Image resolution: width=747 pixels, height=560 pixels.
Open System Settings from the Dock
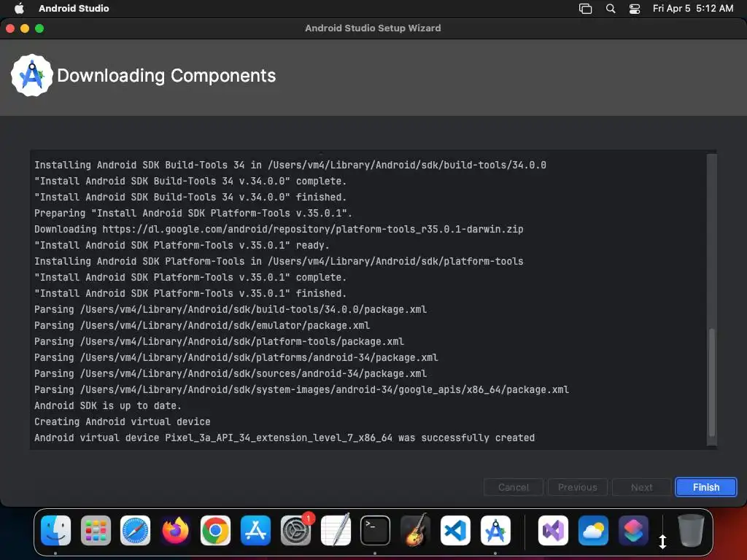(295, 530)
